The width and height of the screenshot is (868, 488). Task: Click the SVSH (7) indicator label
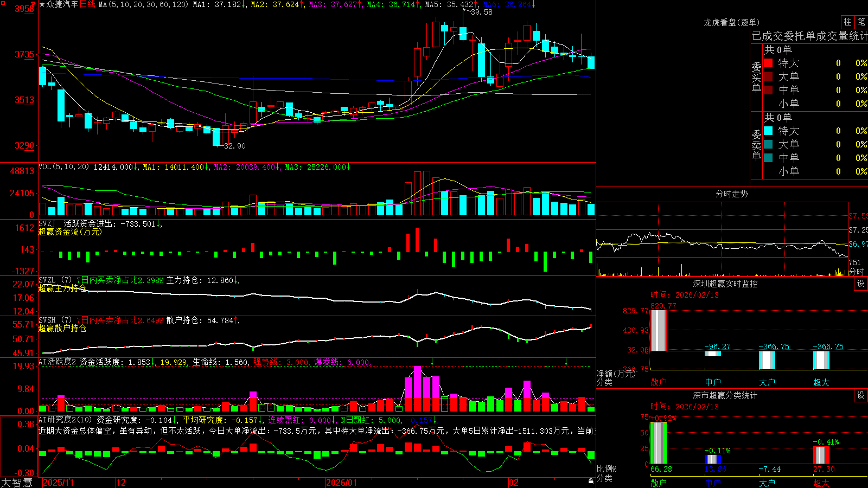[55, 320]
